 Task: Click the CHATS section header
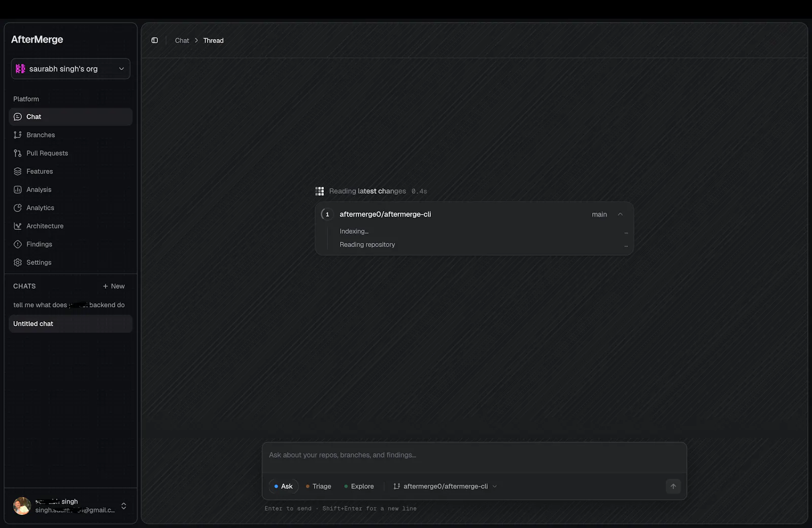[x=24, y=286]
